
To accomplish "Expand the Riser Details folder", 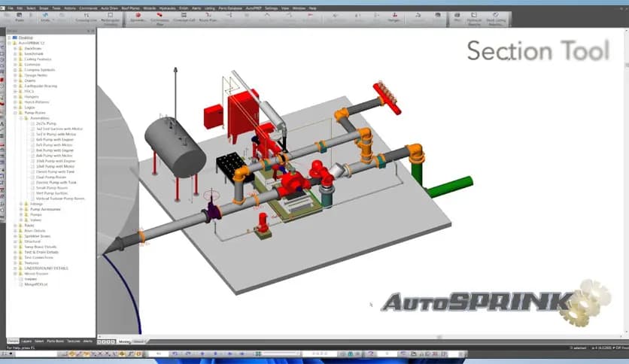I will [15, 231].
